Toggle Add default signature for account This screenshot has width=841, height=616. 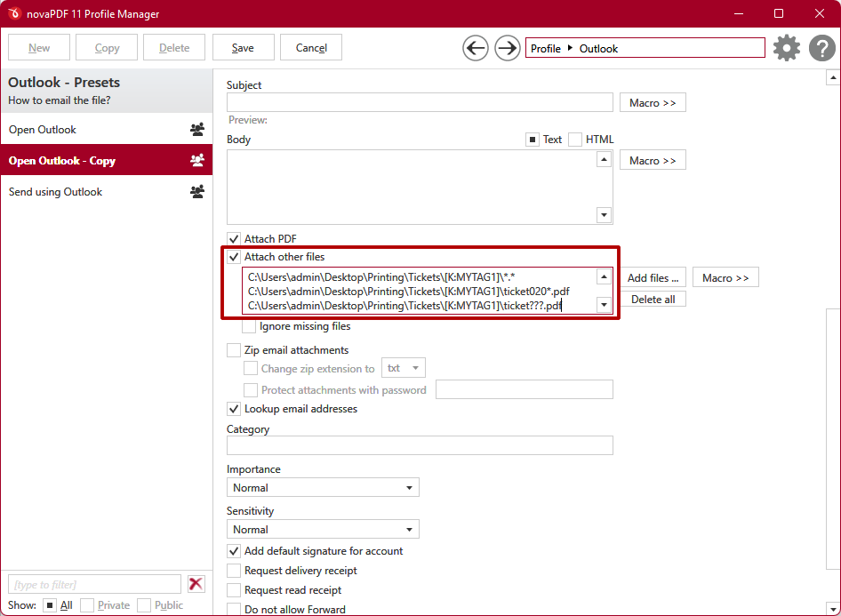pyautogui.click(x=233, y=550)
